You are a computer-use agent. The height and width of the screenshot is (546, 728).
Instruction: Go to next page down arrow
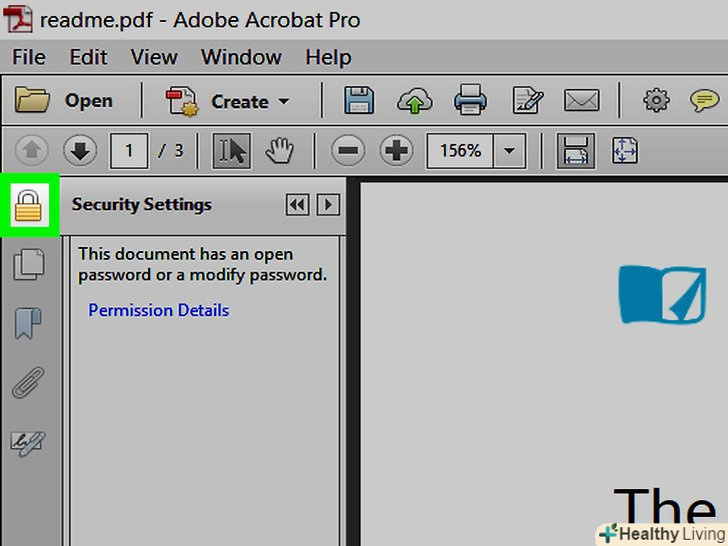(x=80, y=150)
